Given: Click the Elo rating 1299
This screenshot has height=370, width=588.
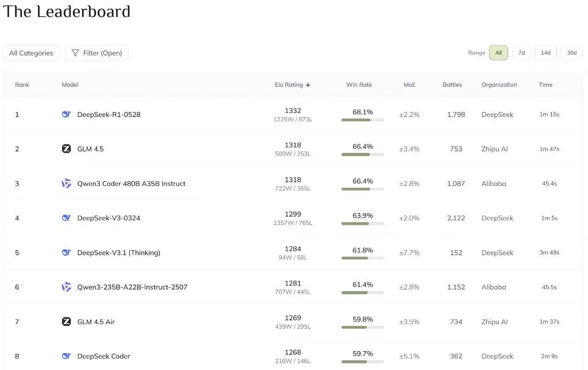Looking at the screenshot, I should point(293,214).
